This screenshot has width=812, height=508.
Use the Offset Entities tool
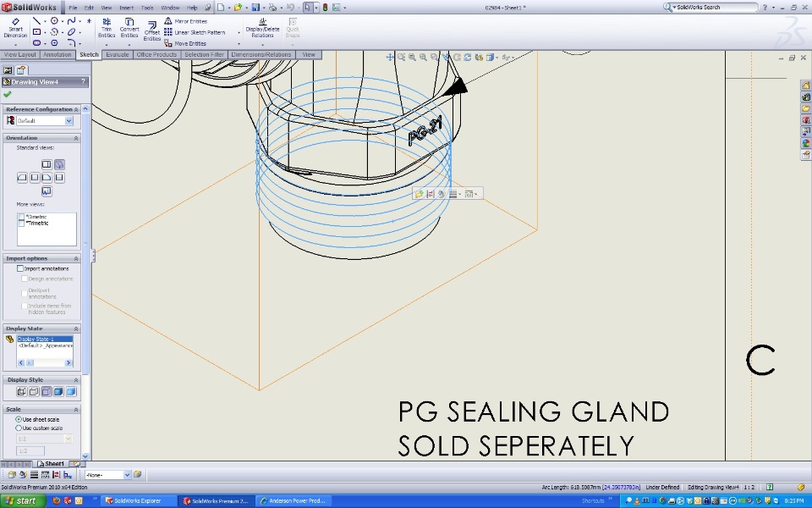(151, 31)
